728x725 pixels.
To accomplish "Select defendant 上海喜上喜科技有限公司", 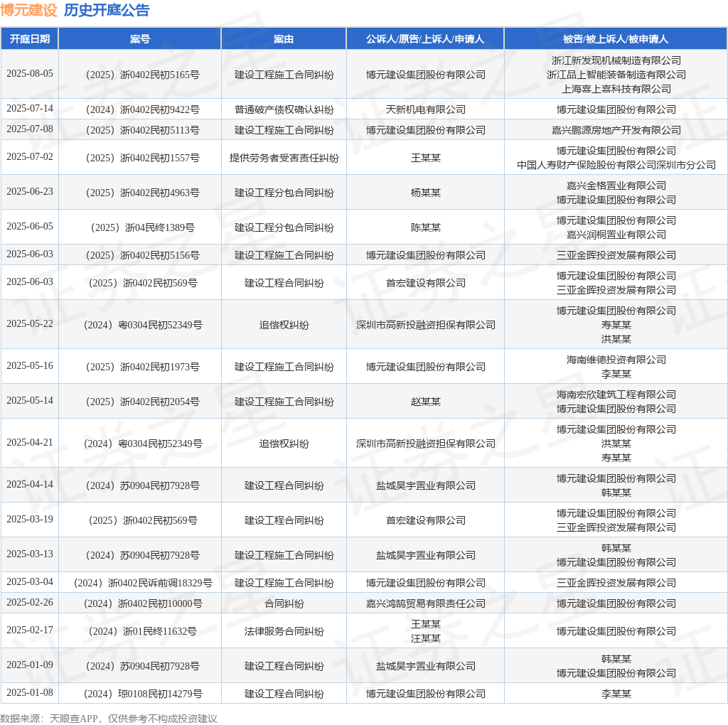I will (616, 89).
